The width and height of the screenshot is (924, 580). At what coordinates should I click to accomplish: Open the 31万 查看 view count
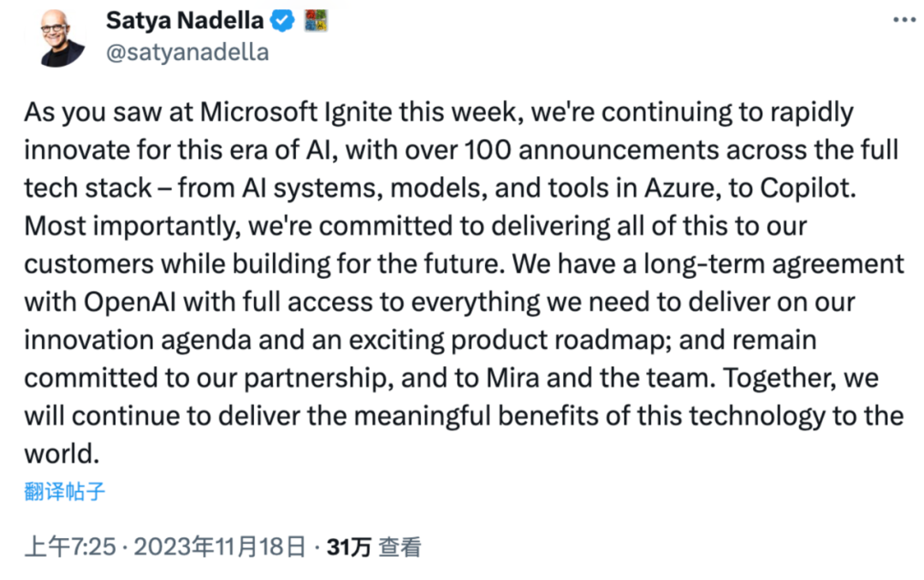click(374, 547)
